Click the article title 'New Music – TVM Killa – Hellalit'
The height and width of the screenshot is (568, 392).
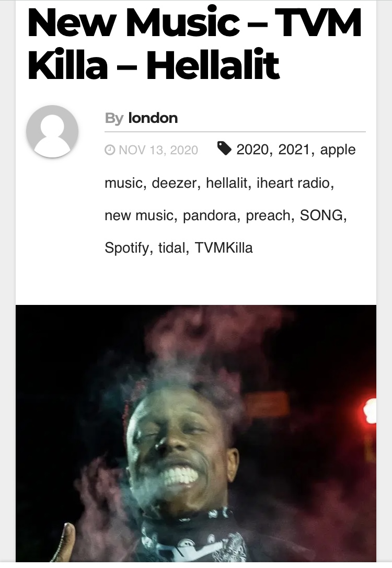pyautogui.click(x=194, y=44)
